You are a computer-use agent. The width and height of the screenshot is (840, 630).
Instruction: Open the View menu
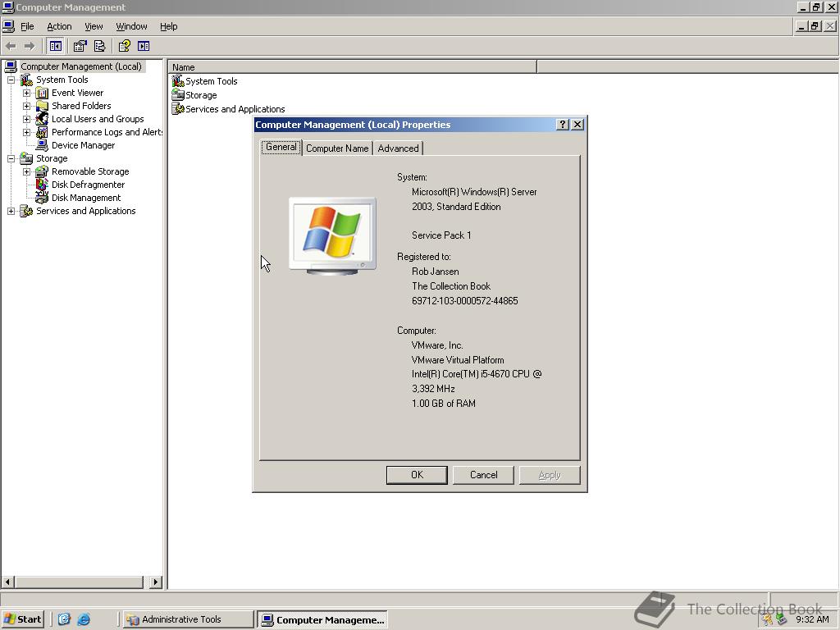click(x=94, y=26)
